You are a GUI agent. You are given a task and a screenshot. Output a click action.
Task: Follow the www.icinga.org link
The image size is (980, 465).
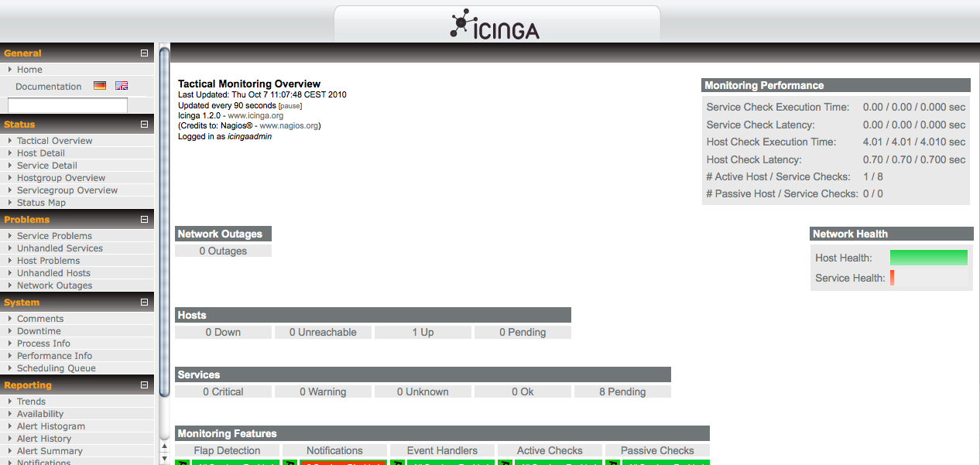[x=255, y=115]
